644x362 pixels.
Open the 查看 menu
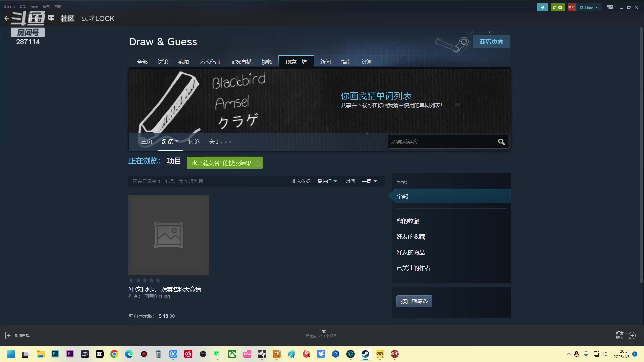(23, 7)
